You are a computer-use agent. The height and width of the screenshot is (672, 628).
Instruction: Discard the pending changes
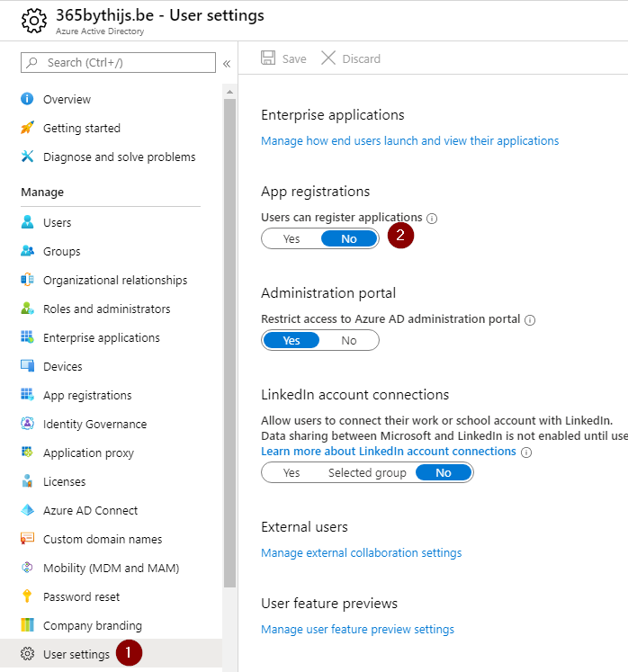click(351, 58)
